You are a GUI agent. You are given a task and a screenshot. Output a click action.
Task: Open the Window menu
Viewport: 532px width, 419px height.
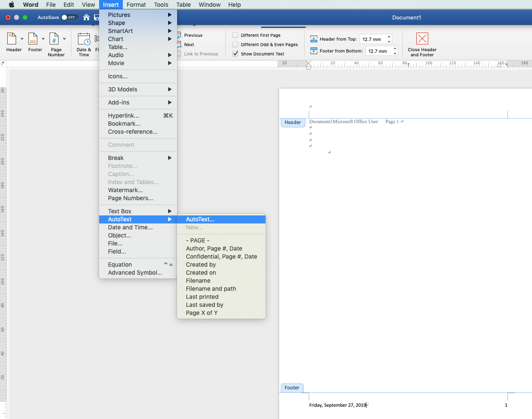210,5
